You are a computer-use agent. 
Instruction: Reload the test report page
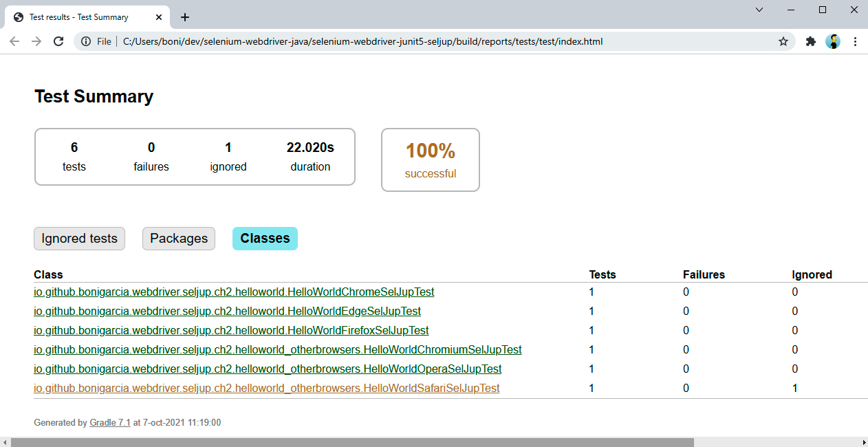coord(58,41)
